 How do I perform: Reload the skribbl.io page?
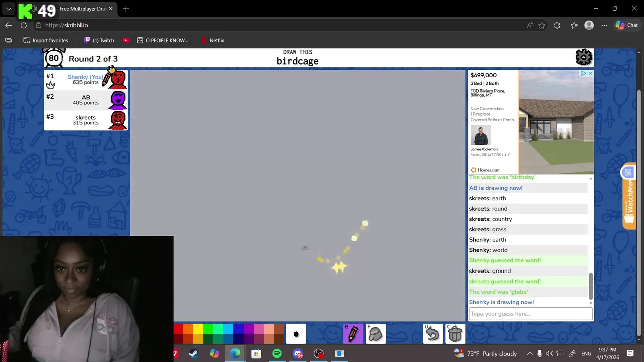(24, 25)
